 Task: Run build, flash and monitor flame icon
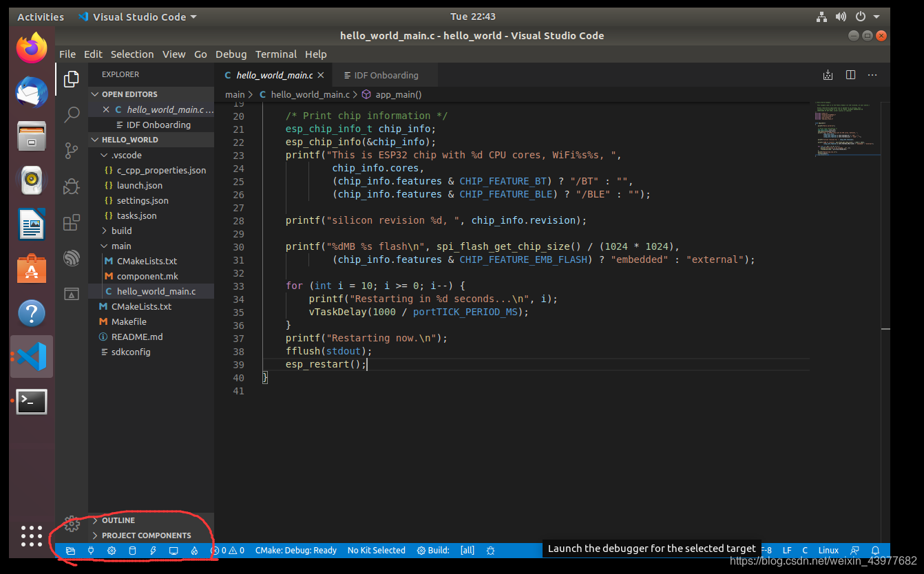(194, 551)
